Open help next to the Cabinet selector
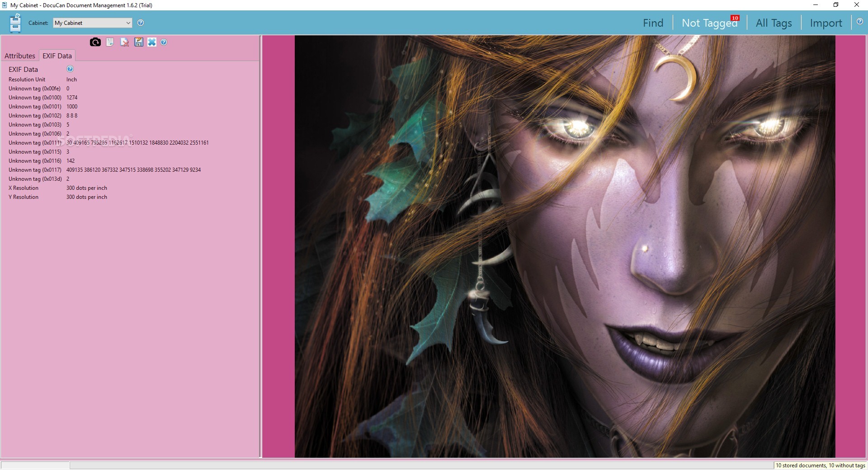This screenshot has height=470, width=868. [141, 23]
